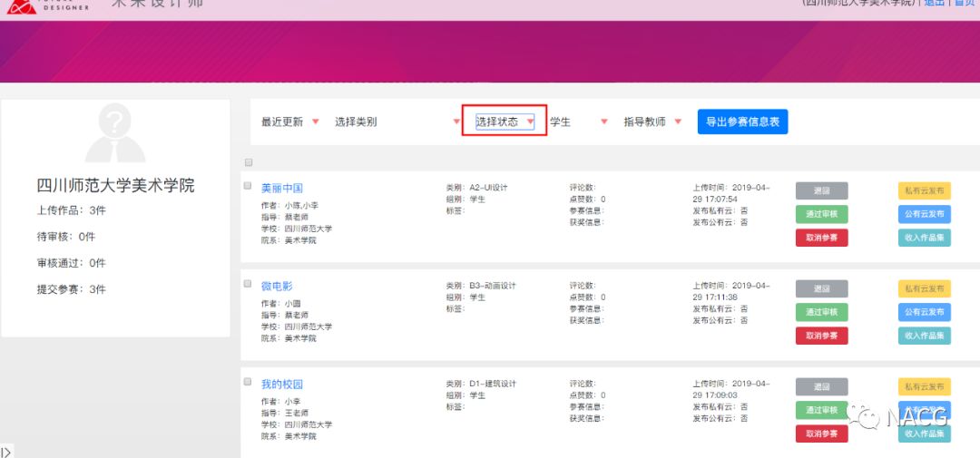Click 收入作品集 for 微电影
Viewport: 980px width, 458px height.
pyautogui.click(x=925, y=336)
